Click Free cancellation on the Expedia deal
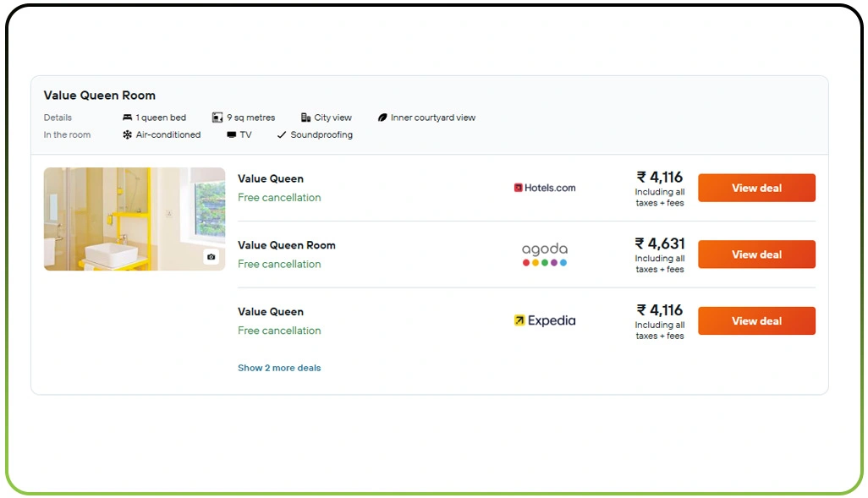This screenshot has width=868, height=498. pos(279,331)
